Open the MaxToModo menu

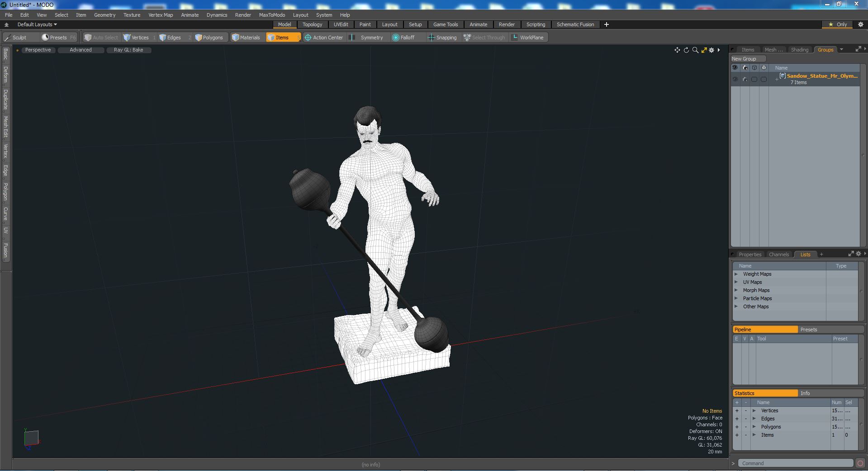pos(272,15)
